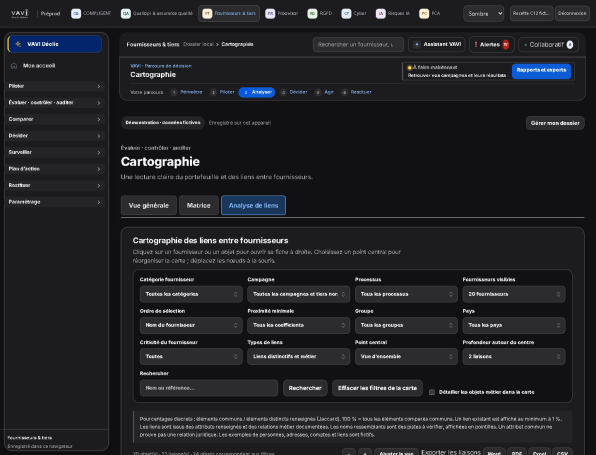Click Dossier local in breadcrumb
Image resolution: width=596 pixels, height=455 pixels.
[198, 44]
